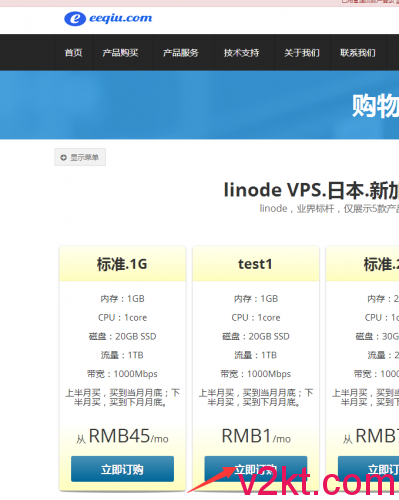Order the 标准.1G plan with 立即订购
This screenshot has height=500, width=399.
(x=122, y=469)
